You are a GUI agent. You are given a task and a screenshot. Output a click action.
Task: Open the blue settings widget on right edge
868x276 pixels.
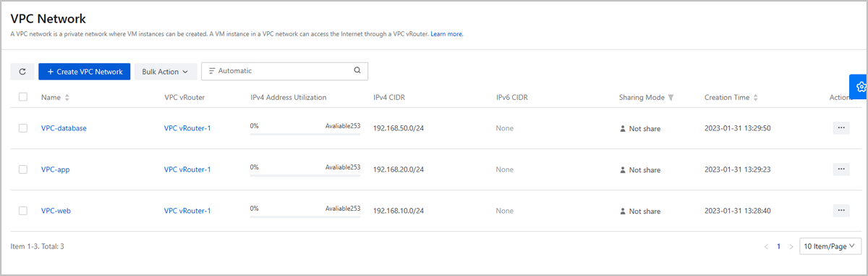coord(859,86)
